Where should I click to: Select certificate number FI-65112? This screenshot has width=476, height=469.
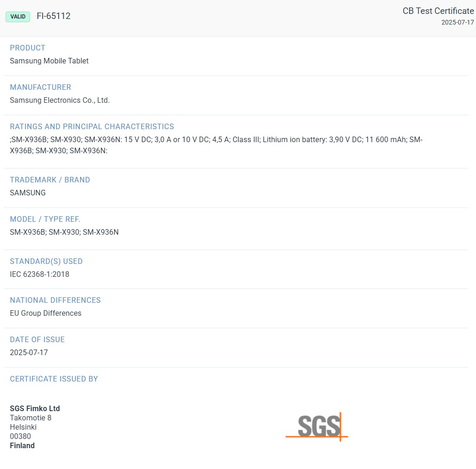[54, 16]
